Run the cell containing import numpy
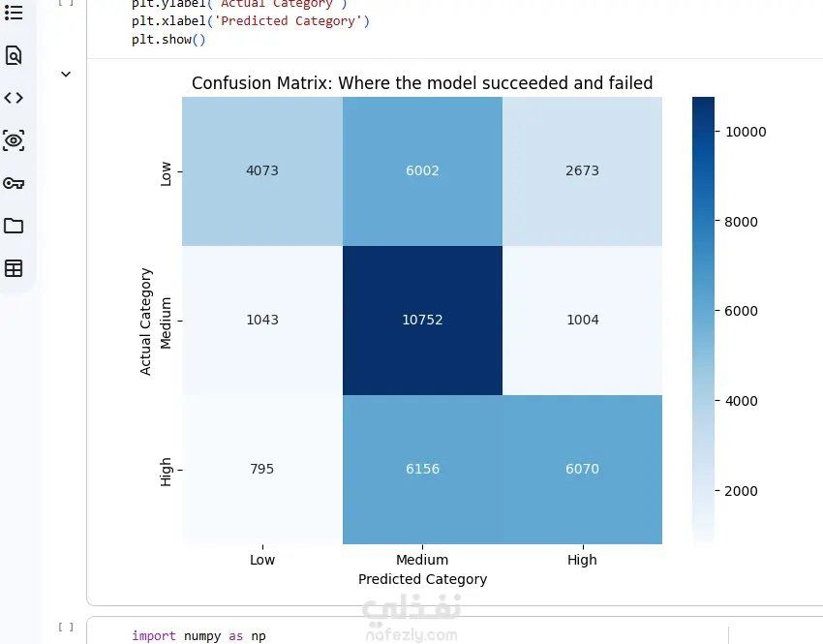The height and width of the screenshot is (644, 823). pyautogui.click(x=66, y=627)
